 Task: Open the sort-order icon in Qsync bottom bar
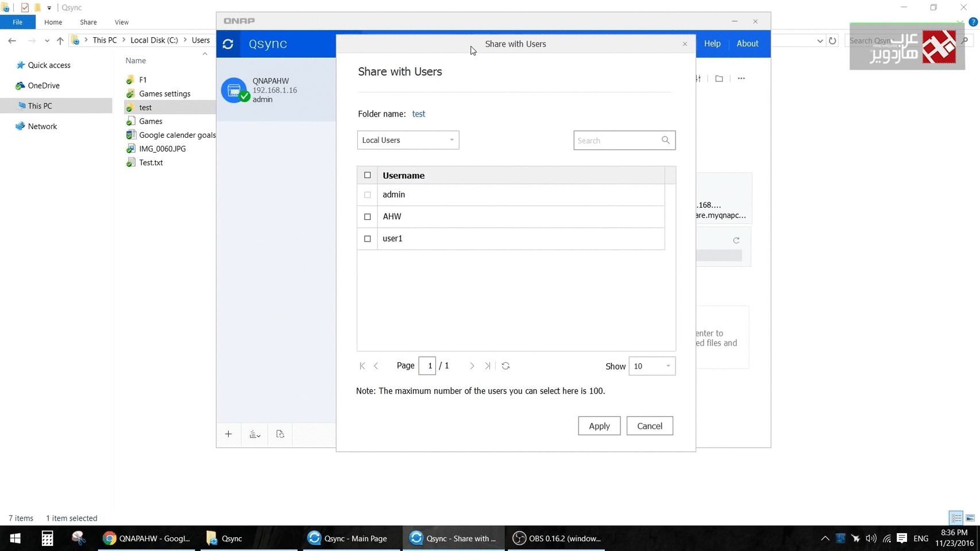click(254, 434)
